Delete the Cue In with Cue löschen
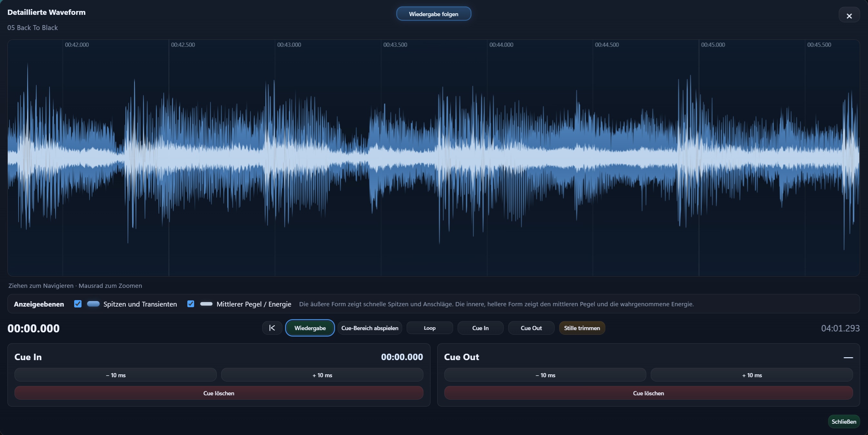Viewport: 868px width, 435px height. pyautogui.click(x=219, y=393)
